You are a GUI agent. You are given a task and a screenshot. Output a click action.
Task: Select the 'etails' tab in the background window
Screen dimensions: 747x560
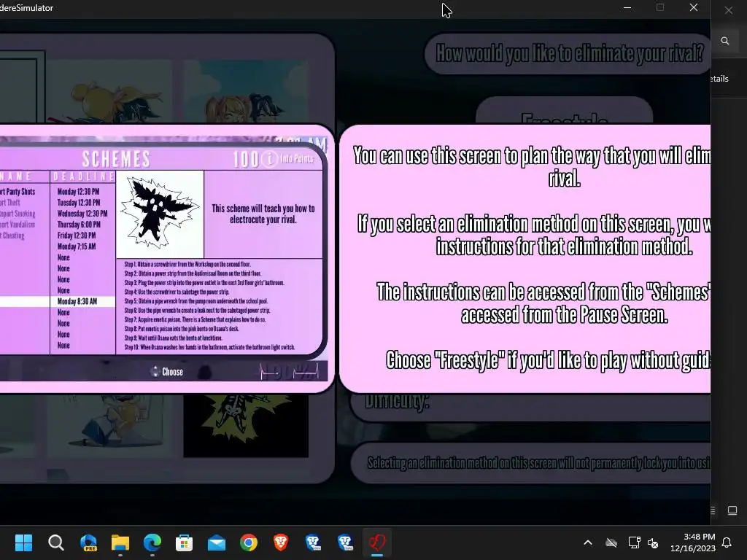click(720, 79)
